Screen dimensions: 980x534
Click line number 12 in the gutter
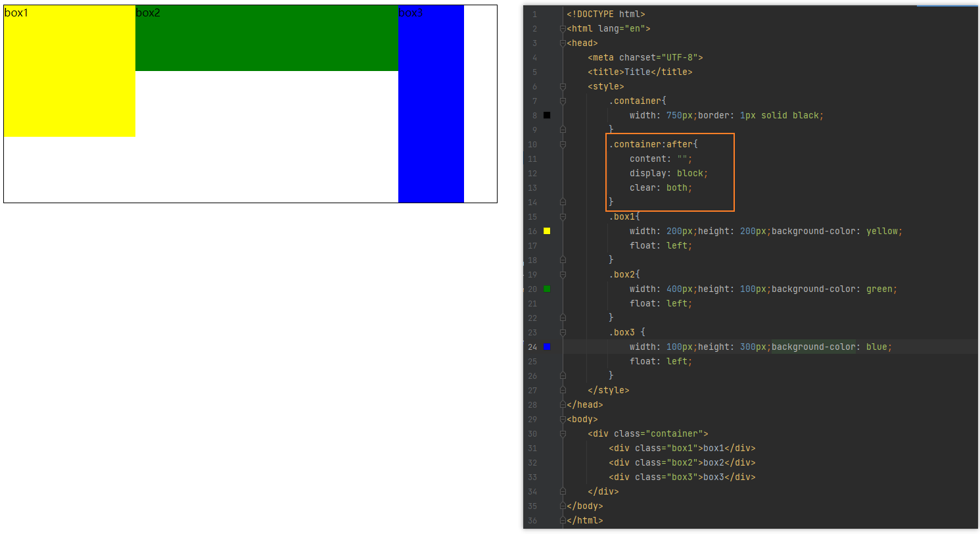pyautogui.click(x=532, y=173)
